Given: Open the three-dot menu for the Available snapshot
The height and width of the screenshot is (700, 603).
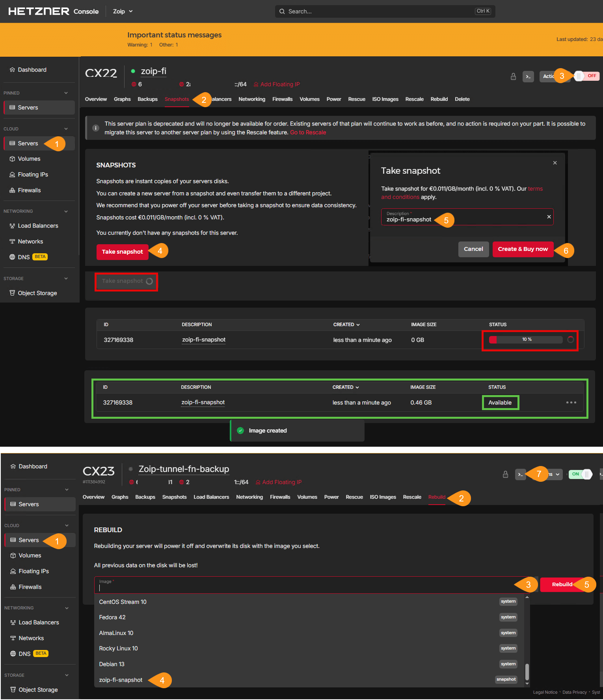Looking at the screenshot, I should tap(571, 403).
